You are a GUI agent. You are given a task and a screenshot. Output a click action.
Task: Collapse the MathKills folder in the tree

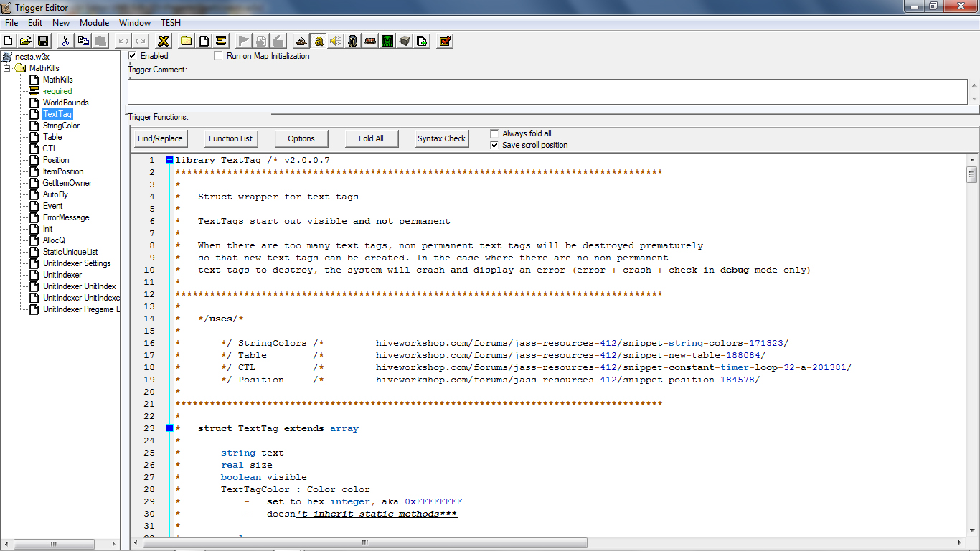[x=6, y=68]
